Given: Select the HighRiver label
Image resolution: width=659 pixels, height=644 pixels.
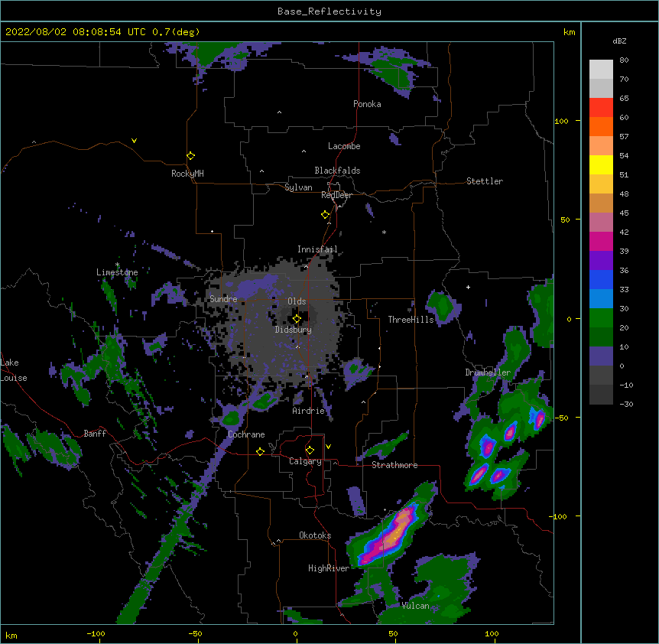Looking at the screenshot, I should coord(329,568).
